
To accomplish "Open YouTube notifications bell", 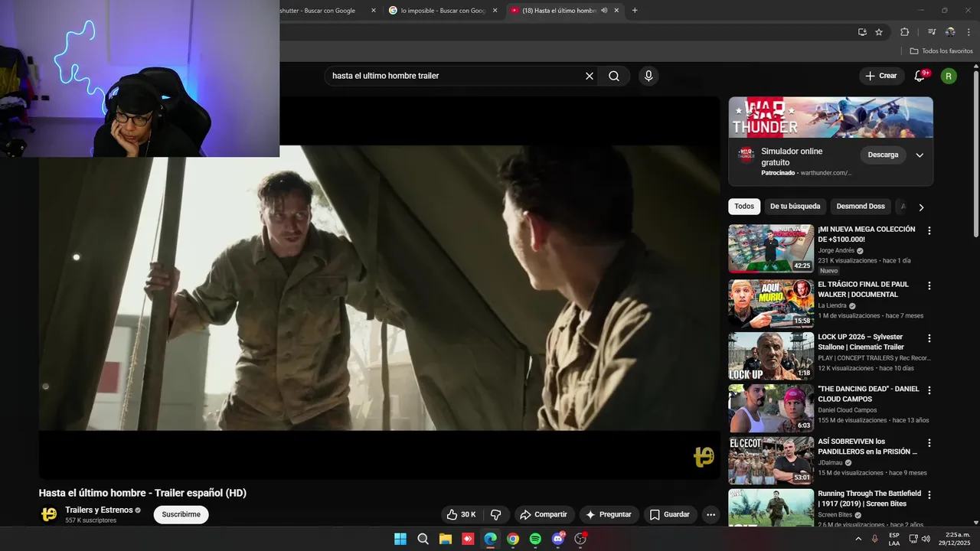I will click(920, 76).
